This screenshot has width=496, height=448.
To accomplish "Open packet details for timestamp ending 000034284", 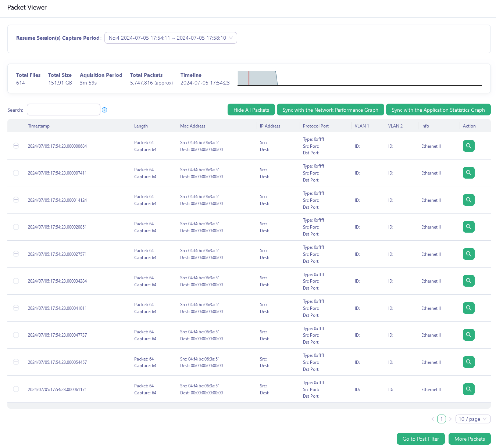I will (x=468, y=281).
